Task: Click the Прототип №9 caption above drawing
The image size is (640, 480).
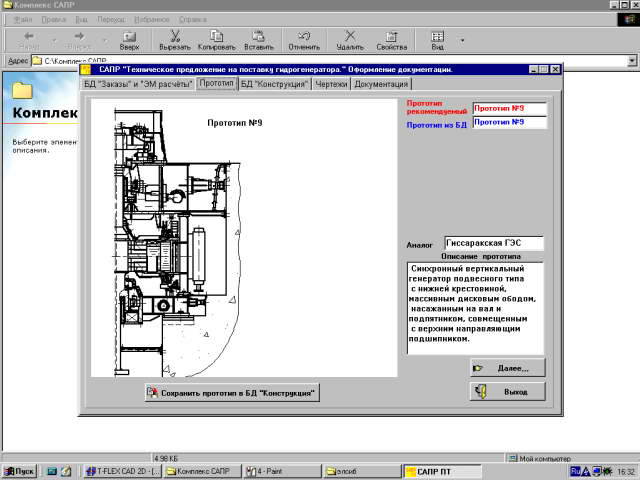Action: tap(235, 122)
